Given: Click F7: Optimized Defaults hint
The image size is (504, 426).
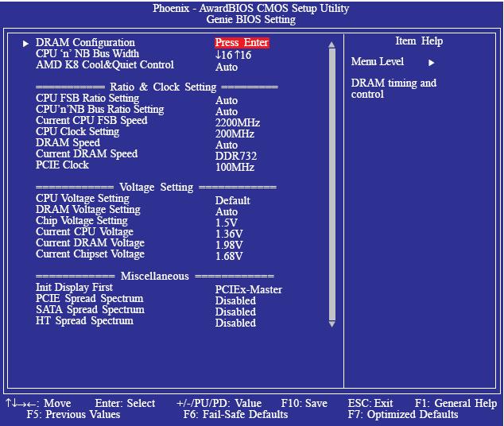Looking at the screenshot, I should tap(403, 415).
